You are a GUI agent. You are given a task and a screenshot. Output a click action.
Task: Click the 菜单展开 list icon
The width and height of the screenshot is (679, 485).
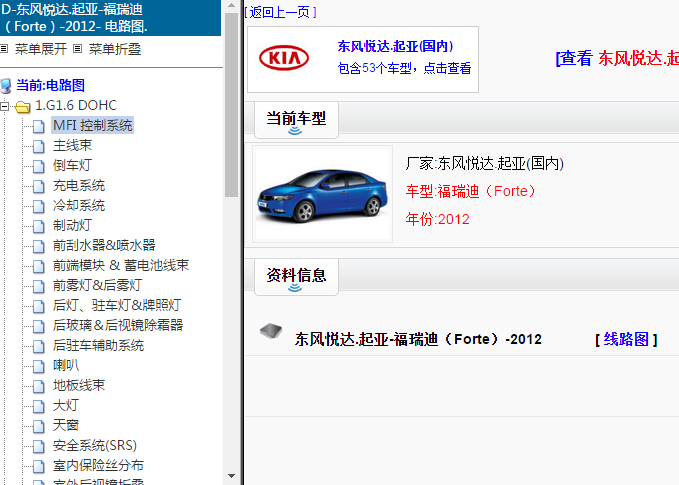pyautogui.click(x=4, y=48)
